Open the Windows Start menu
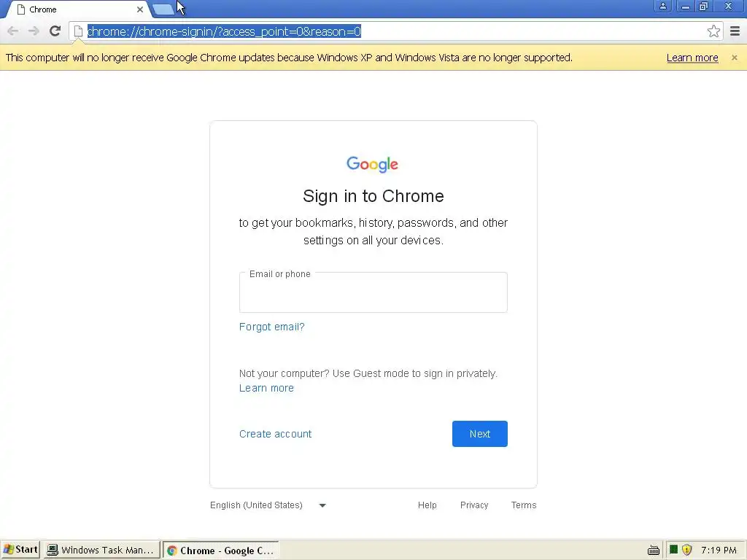 pos(20,550)
